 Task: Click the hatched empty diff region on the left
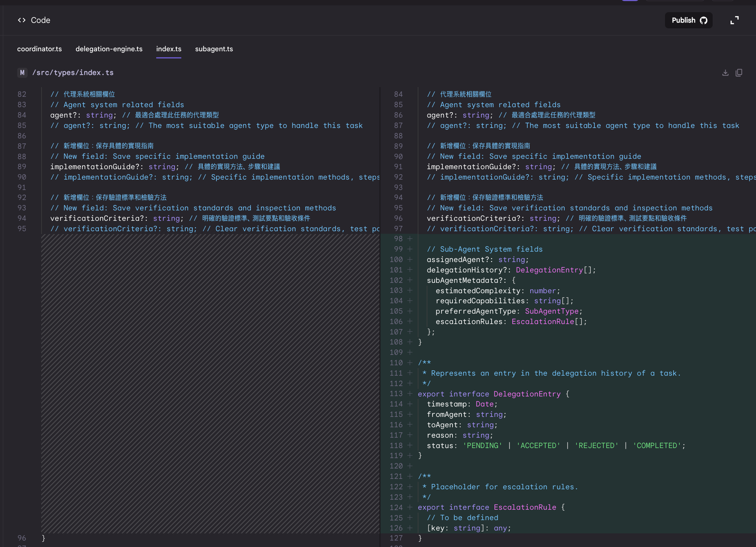[210, 384]
